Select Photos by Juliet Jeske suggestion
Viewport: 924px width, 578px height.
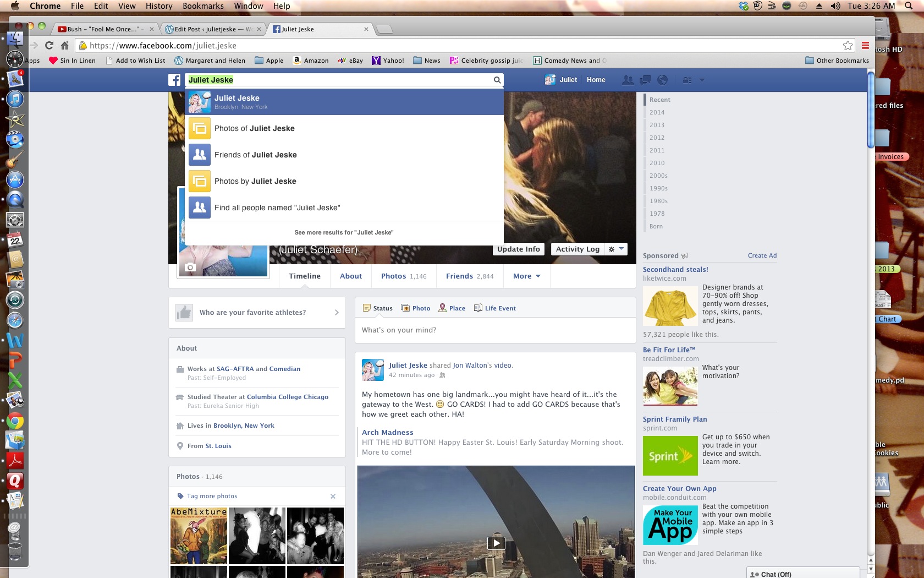344,181
